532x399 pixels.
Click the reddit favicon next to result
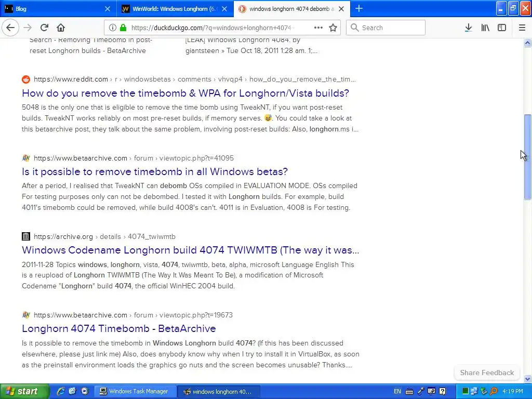point(26,79)
